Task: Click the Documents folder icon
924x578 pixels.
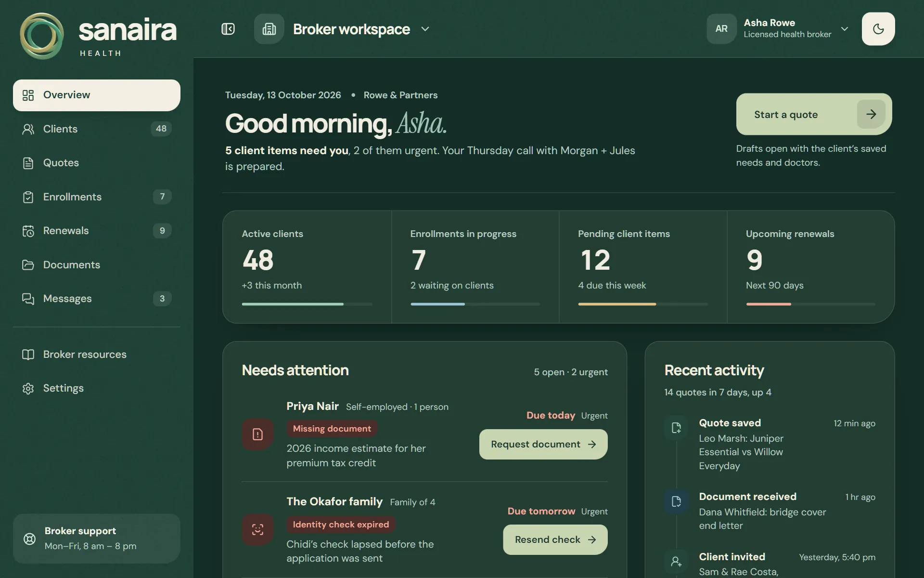Action: 28,265
